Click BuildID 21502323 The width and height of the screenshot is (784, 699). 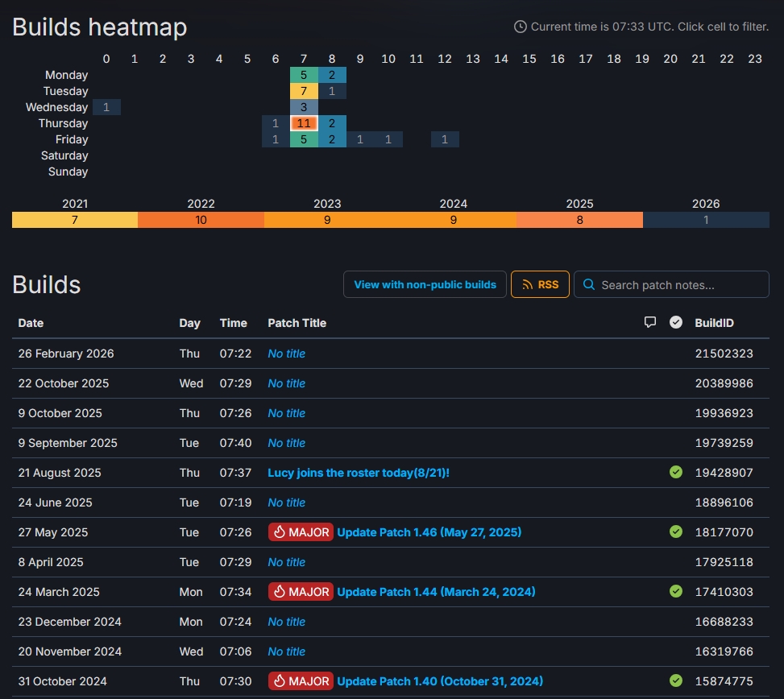coord(724,354)
